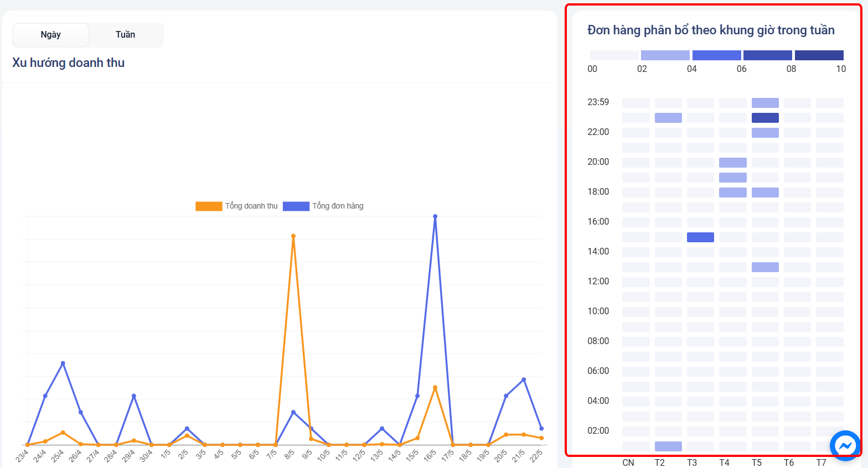Click the T6 heatmap cell at 16:00
Screen dimensions: 868x468
(797, 222)
